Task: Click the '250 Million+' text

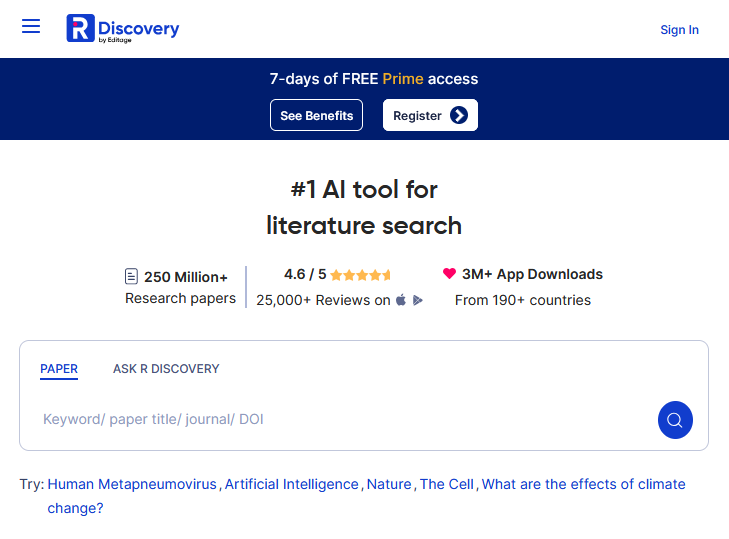Action: click(x=186, y=277)
